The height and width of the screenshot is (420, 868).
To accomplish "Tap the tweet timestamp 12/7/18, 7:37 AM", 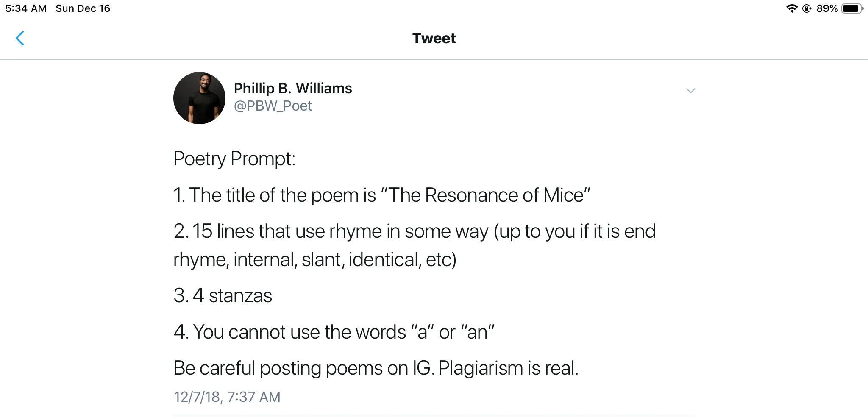I will (x=227, y=397).
